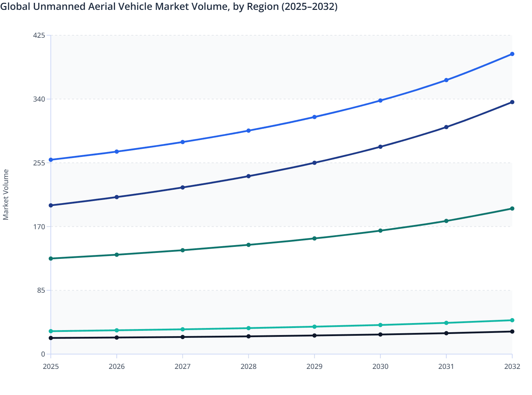Select the 2032 endpoint on the bright blue line
The width and height of the screenshot is (532, 395).
coord(512,54)
